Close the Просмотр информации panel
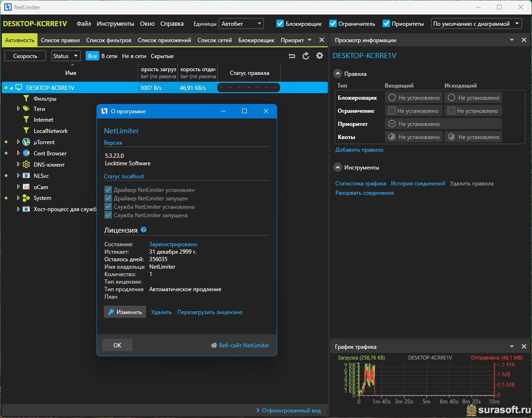Screen dimensions: 532x418 pos(524,40)
